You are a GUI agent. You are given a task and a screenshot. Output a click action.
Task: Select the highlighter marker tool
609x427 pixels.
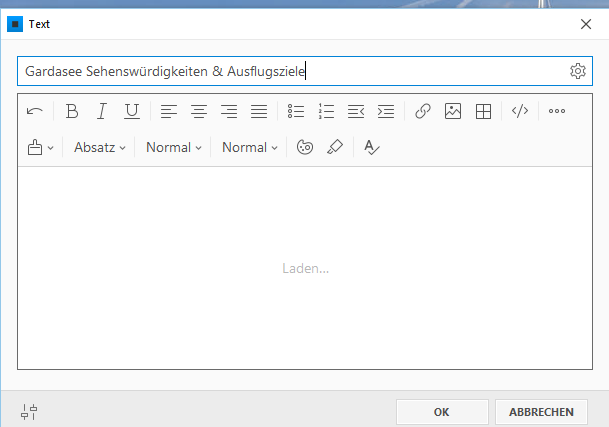tap(335, 148)
